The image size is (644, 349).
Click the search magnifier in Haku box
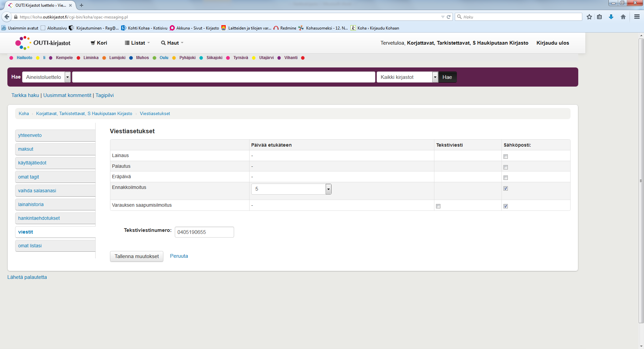pos(460,17)
